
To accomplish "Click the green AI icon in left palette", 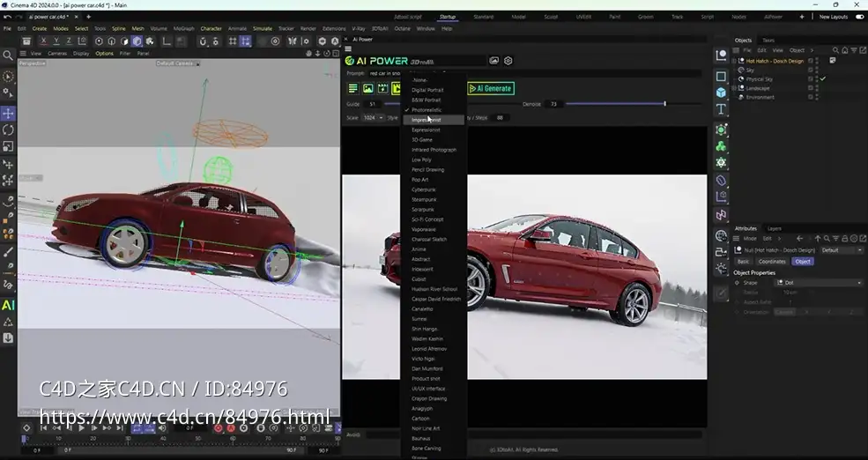I will (8, 305).
